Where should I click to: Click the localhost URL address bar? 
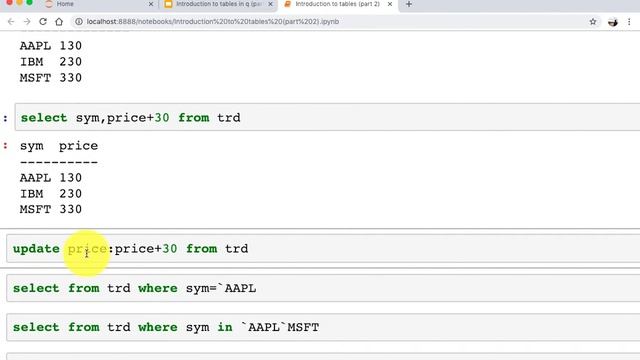(212, 22)
